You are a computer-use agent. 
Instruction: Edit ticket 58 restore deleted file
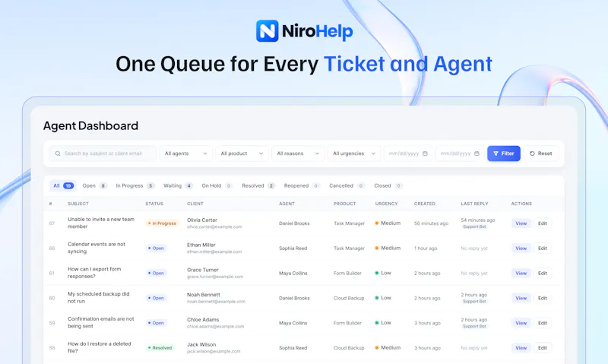pos(543,348)
